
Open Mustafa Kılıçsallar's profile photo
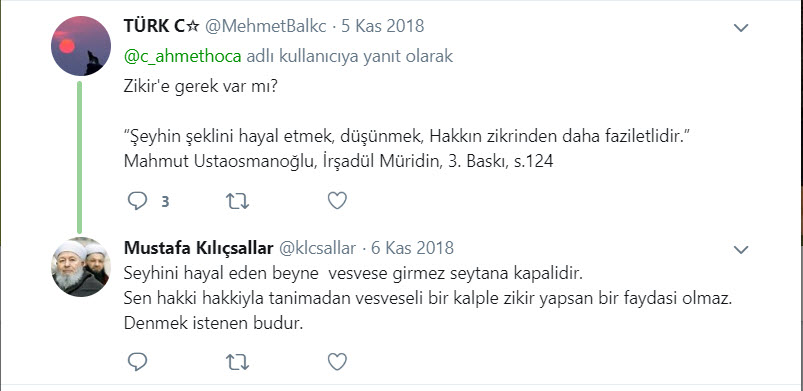(x=81, y=266)
